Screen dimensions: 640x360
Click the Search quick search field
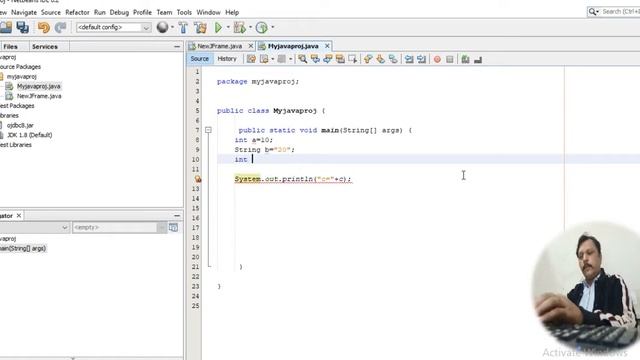pyautogui.click(x=613, y=11)
